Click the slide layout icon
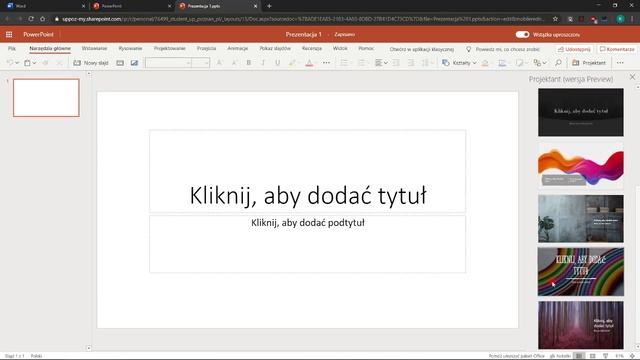This screenshot has height=360, width=640. point(120,63)
